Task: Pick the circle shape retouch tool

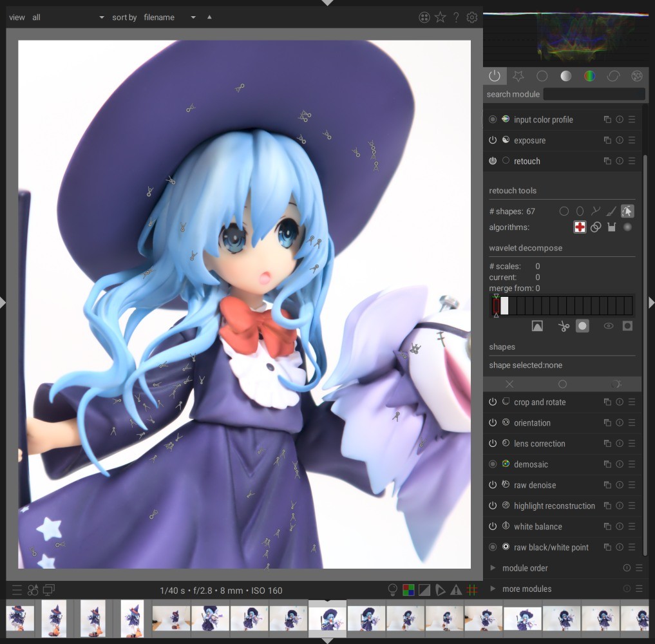Action: [x=564, y=211]
